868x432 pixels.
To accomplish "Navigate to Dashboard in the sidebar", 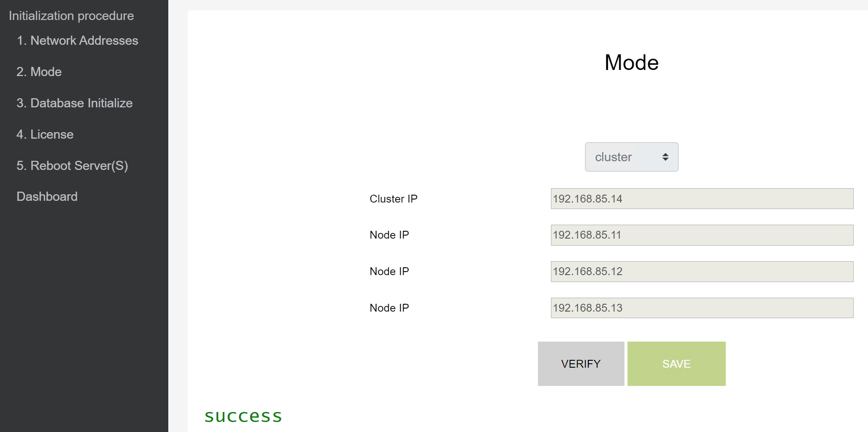I will click(x=47, y=196).
